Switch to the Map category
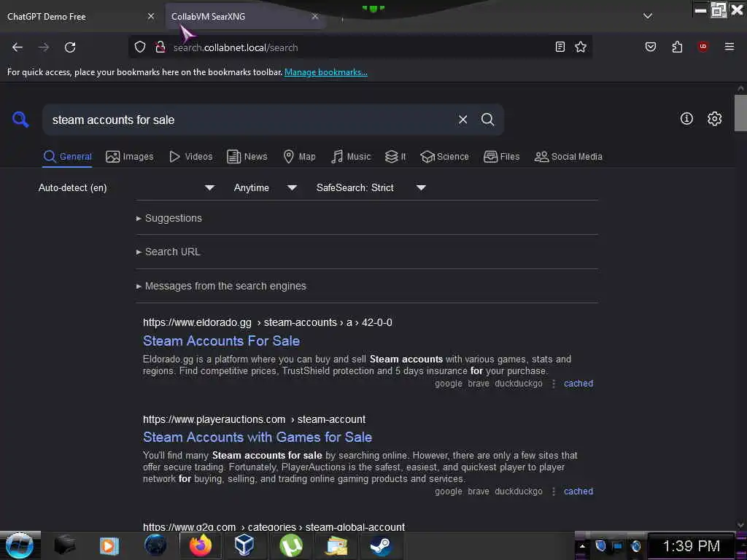This screenshot has height=560, width=747. tap(299, 157)
